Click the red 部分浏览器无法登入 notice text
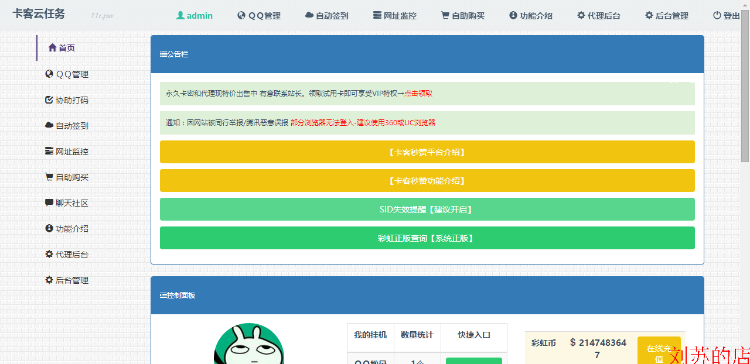Screen dimensions: 750x364 [363, 123]
